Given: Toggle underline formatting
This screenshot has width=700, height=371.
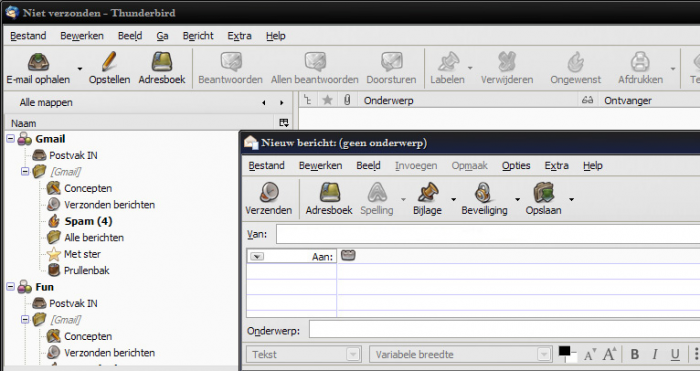Looking at the screenshot, I should 675,355.
